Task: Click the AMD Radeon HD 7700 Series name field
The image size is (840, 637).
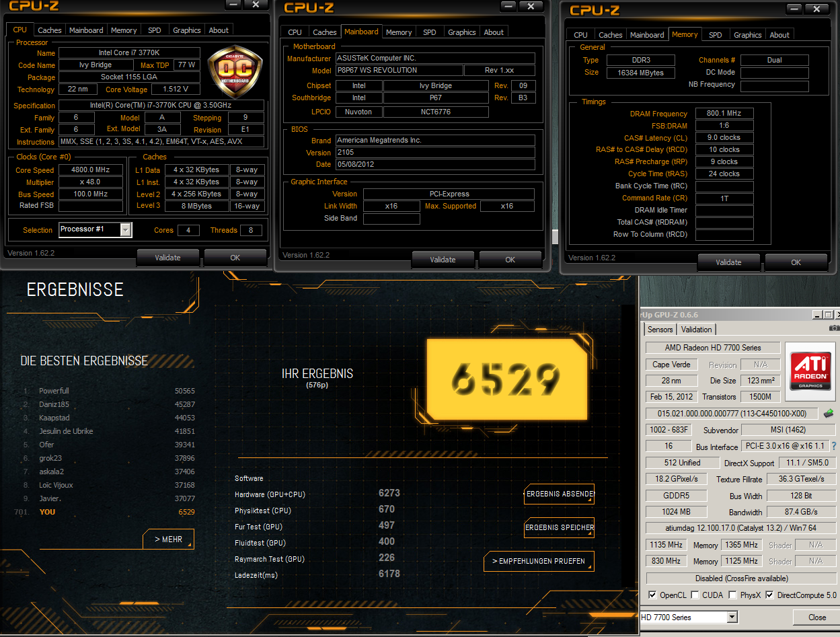Action: coord(713,348)
